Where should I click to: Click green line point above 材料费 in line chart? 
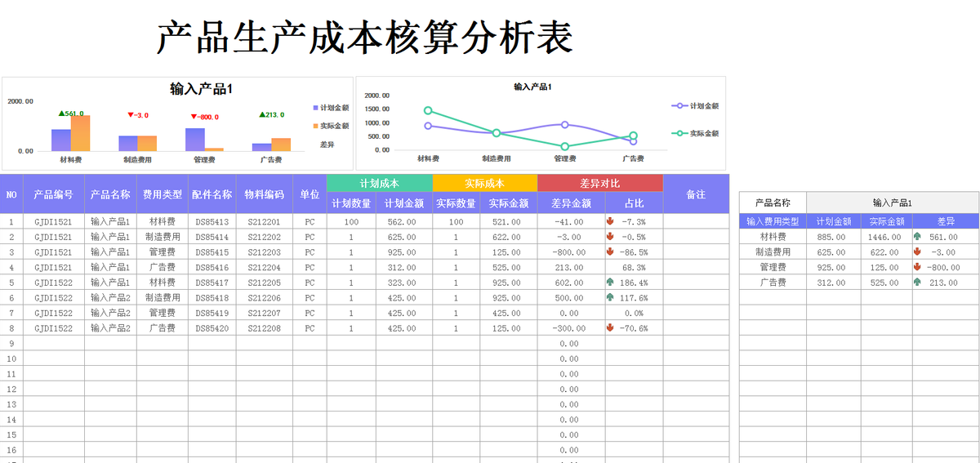point(428,110)
